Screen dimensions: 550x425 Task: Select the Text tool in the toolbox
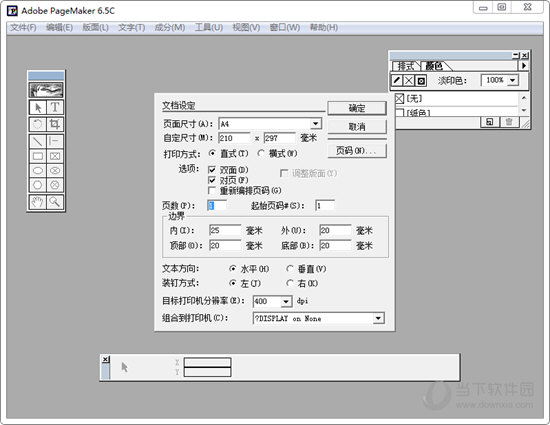55,107
